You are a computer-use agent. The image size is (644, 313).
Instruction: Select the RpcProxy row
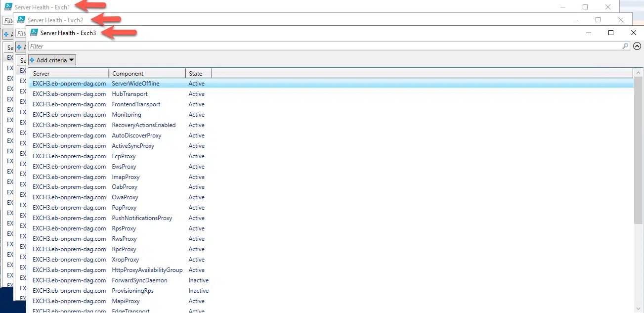[331, 249]
